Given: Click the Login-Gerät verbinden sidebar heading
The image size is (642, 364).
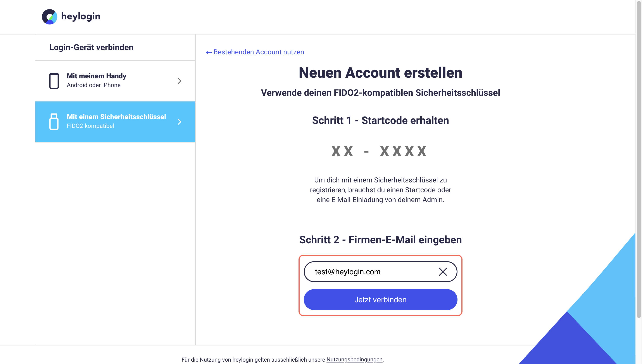Looking at the screenshot, I should [x=91, y=47].
